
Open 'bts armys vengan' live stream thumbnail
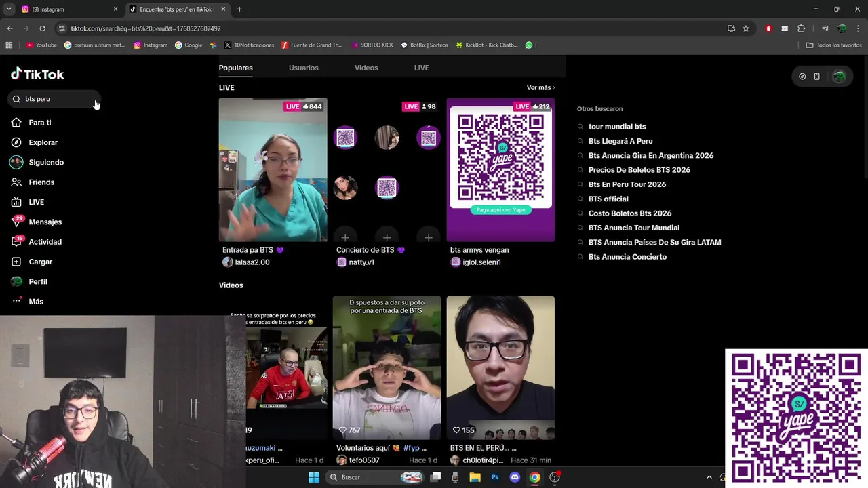[500, 170]
